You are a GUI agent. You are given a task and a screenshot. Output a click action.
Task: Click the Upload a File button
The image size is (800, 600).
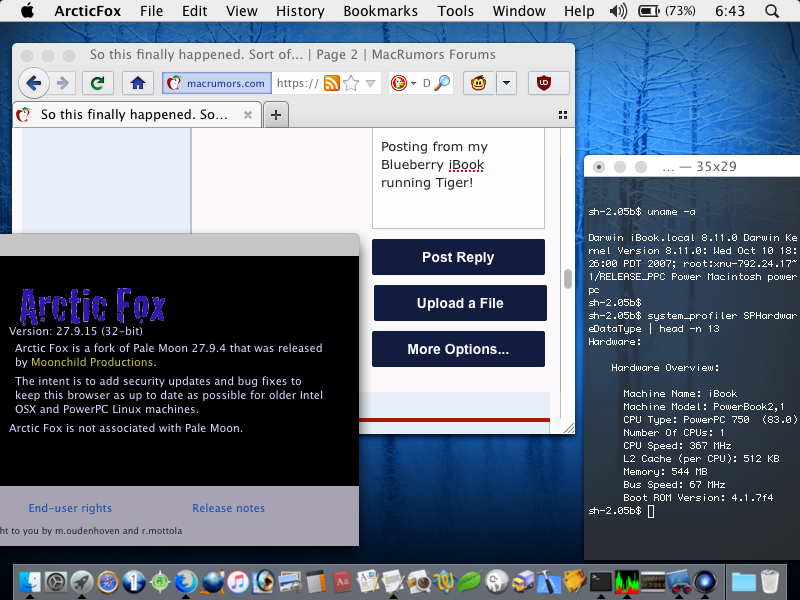click(460, 303)
